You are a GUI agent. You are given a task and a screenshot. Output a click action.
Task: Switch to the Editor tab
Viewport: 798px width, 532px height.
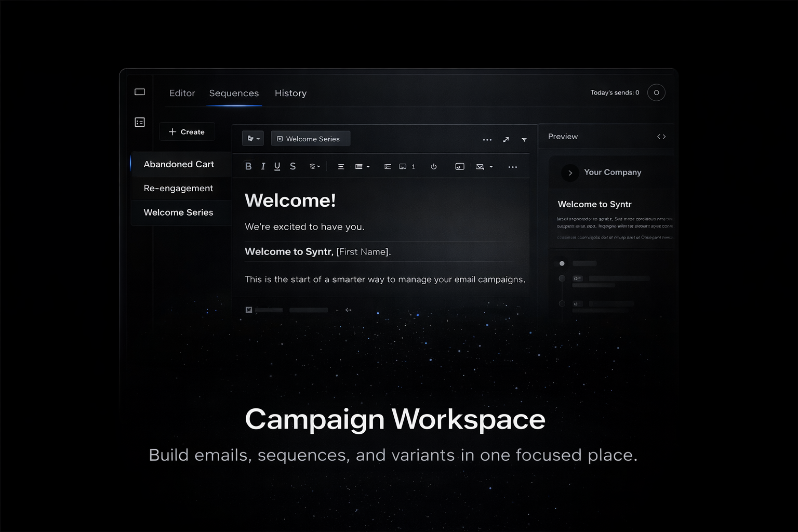click(x=182, y=93)
